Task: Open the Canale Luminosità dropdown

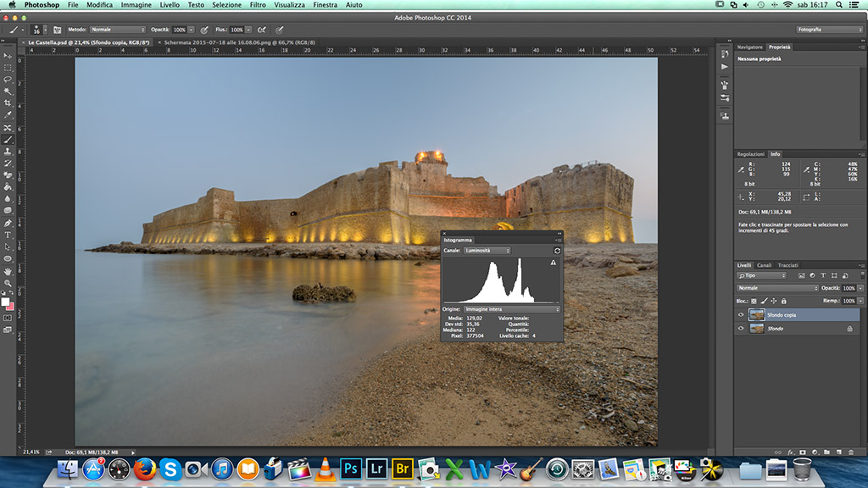Action: point(487,251)
